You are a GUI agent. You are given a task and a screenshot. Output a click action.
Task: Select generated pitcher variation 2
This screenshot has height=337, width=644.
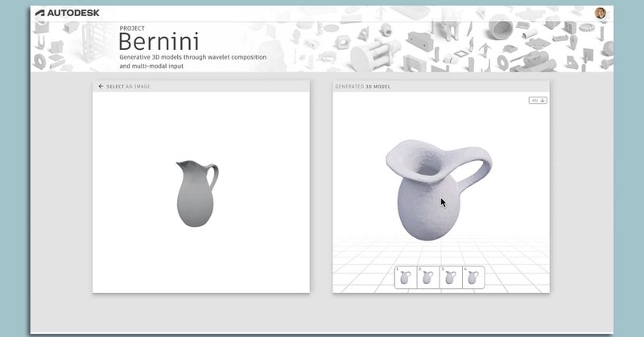(428, 277)
